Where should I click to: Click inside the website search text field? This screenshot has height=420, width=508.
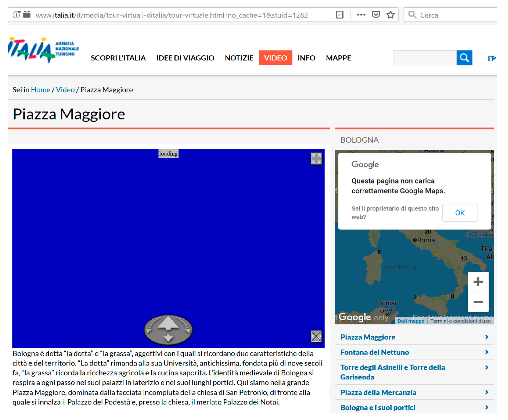click(x=425, y=58)
